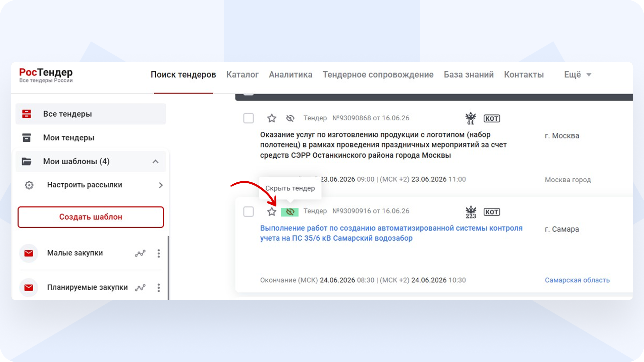Click tender number №93090916 от 16.06.26
Image resolution: width=644 pixels, height=362 pixels.
[x=371, y=211]
